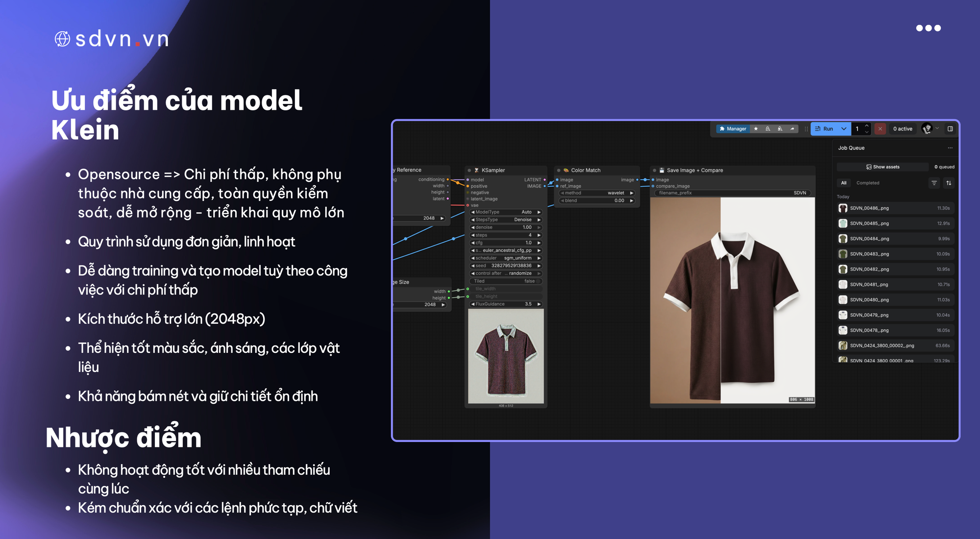Image resolution: width=980 pixels, height=539 pixels.
Task: Expand the chevron beside the user avatar
Action: click(x=937, y=128)
